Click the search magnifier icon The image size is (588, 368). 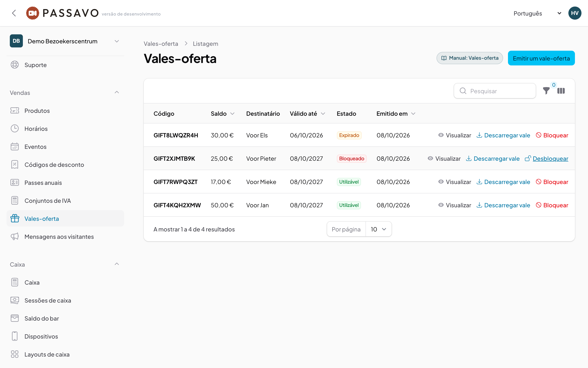[463, 91]
